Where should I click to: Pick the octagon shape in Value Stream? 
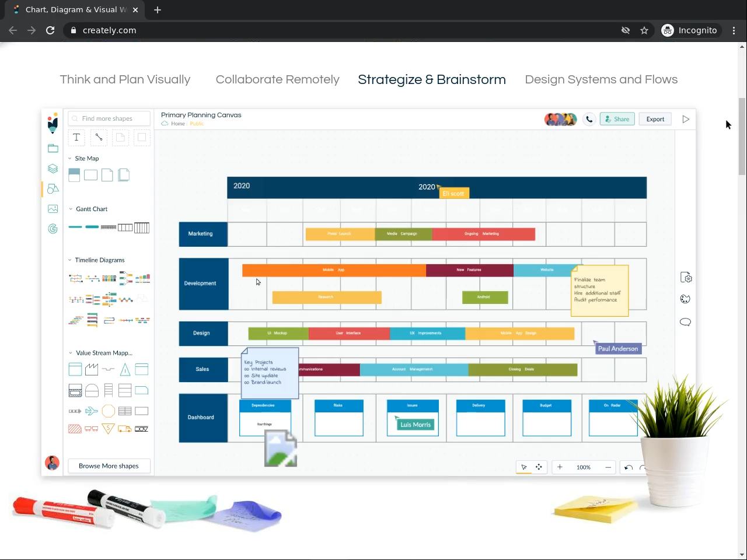109,411
